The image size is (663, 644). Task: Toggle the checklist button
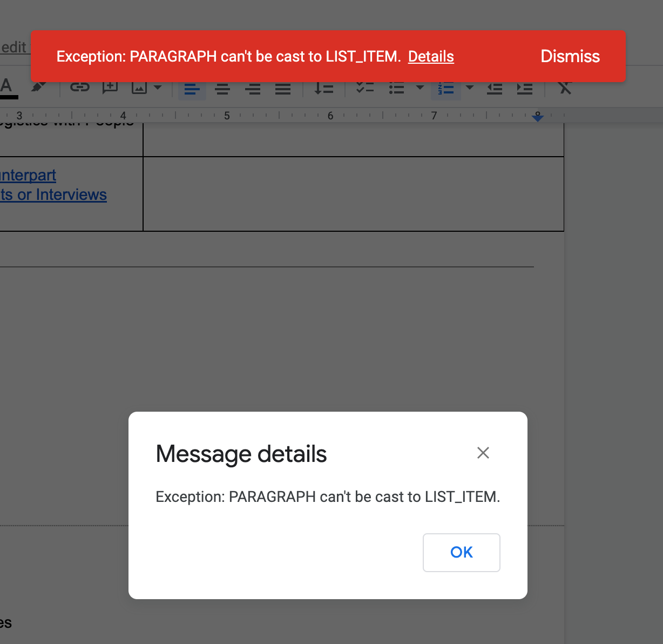tap(365, 89)
